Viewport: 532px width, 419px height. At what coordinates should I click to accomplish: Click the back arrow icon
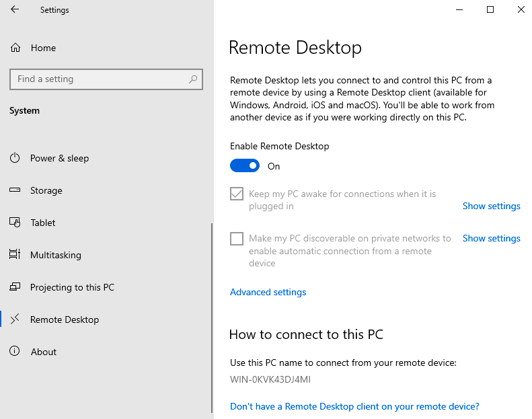tap(15, 9)
